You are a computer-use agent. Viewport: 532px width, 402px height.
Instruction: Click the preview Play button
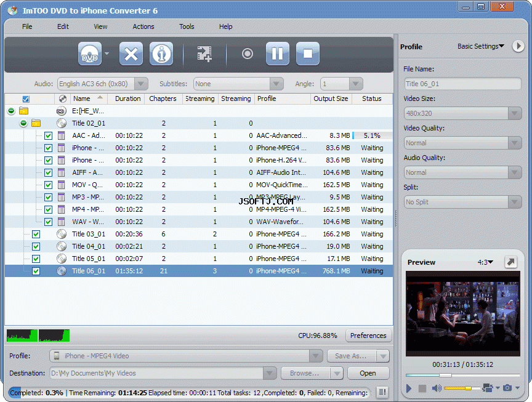[409, 388]
